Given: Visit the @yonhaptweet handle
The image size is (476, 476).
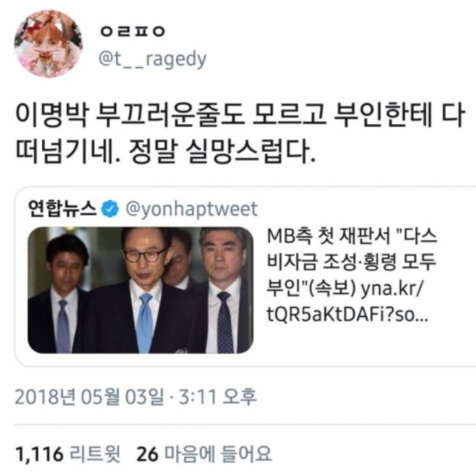Looking at the screenshot, I should pos(191,209).
